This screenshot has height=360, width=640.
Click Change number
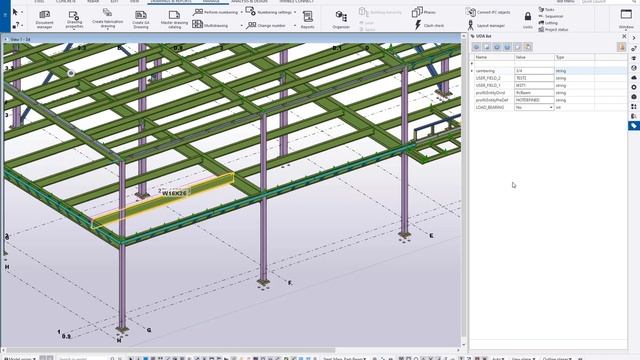tap(266, 25)
